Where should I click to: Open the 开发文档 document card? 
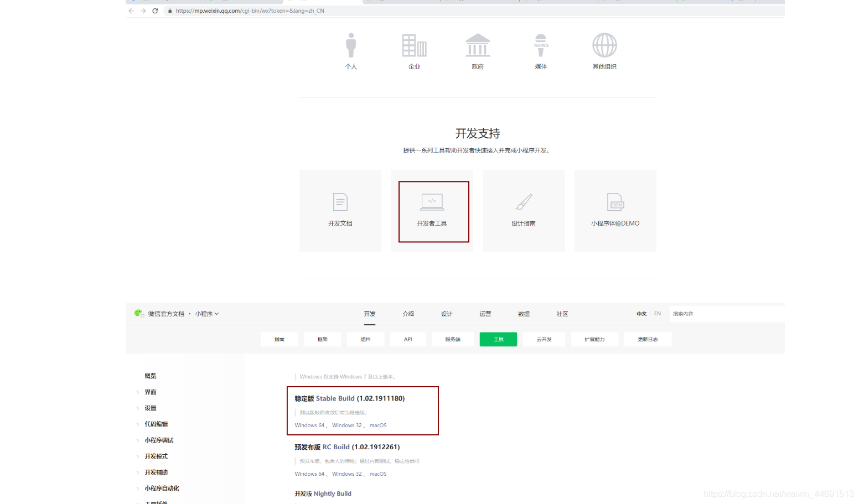(340, 211)
